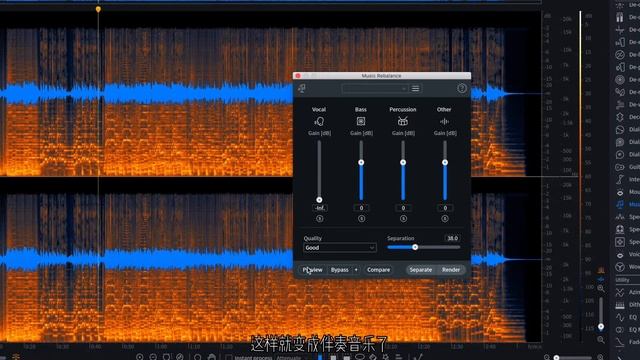Click vertical zoom-out magnifier beside meter
This screenshot has width=640, height=360.
(601, 340)
